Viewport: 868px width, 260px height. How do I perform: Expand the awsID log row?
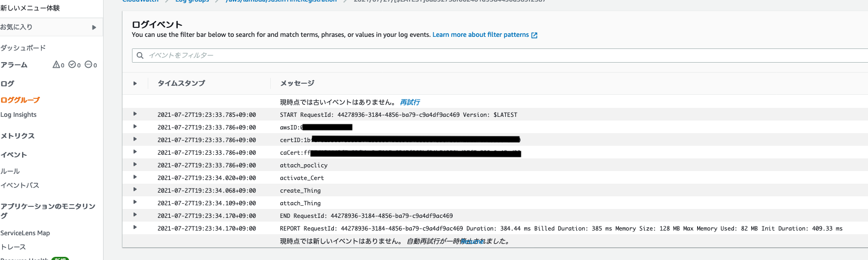coord(135,126)
